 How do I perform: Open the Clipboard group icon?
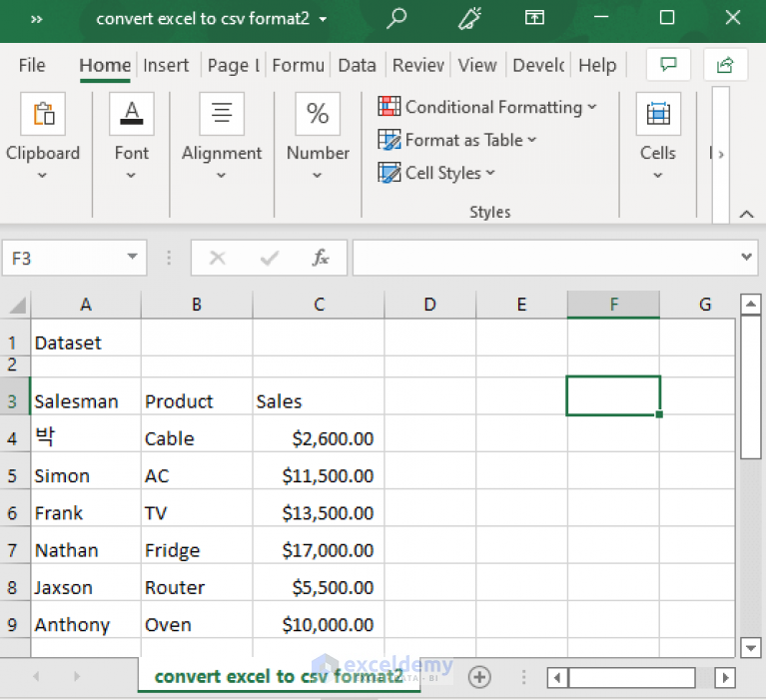pyautogui.click(x=43, y=114)
